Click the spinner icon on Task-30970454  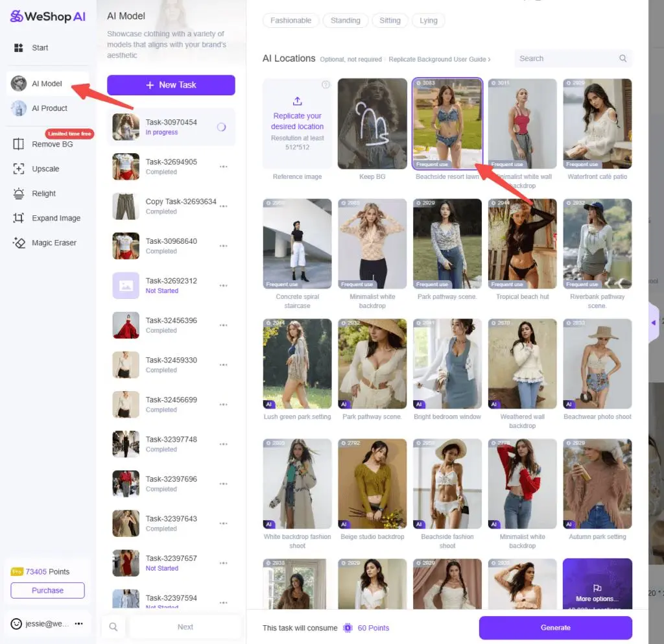[x=222, y=127]
